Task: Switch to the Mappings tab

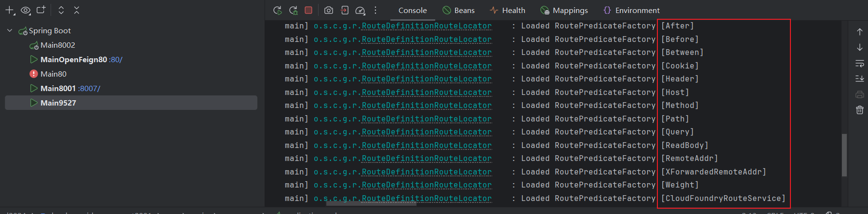Action: click(564, 10)
